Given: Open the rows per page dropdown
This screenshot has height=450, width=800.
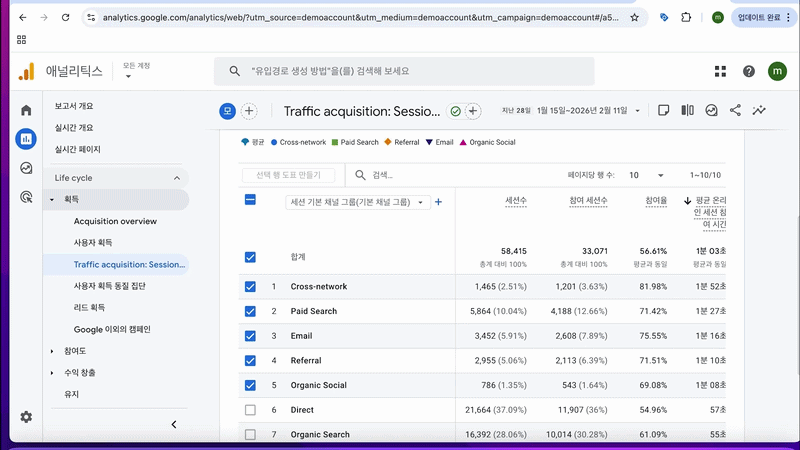Looking at the screenshot, I should pyautogui.click(x=646, y=175).
